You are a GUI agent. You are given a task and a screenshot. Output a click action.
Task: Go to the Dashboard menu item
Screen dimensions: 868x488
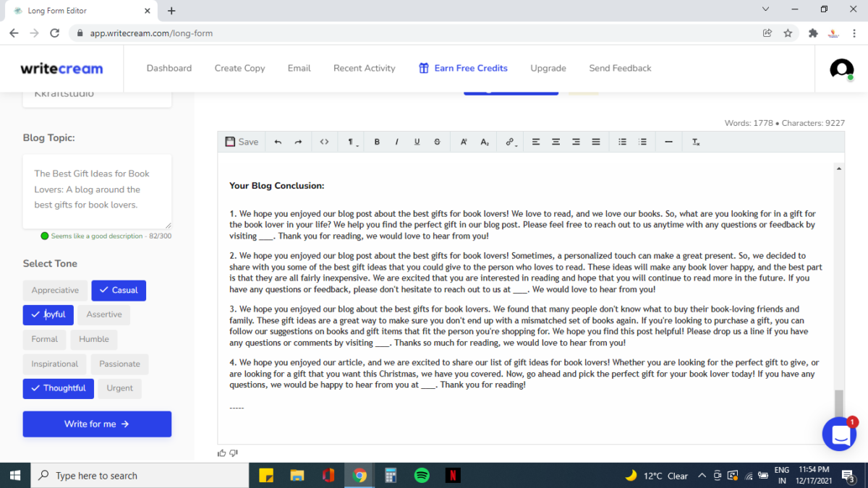click(x=169, y=68)
